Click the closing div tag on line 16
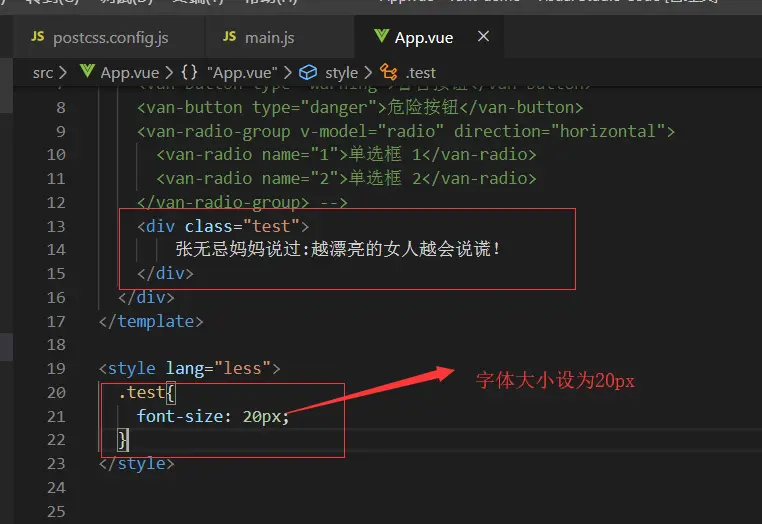This screenshot has height=524, width=762. 146,297
